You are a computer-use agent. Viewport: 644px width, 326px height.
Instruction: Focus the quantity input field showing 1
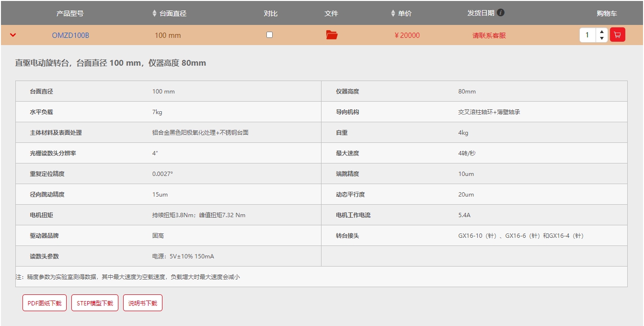point(587,35)
